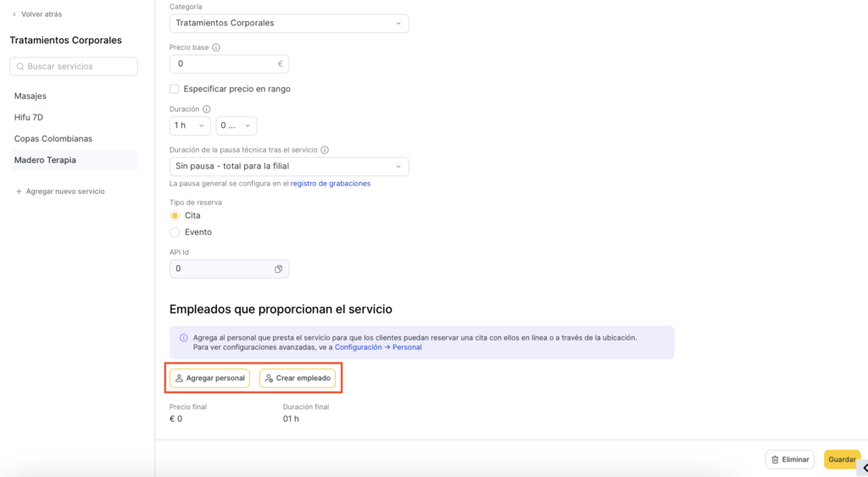
Task: Click the info icon next to Duración
Action: (x=207, y=109)
